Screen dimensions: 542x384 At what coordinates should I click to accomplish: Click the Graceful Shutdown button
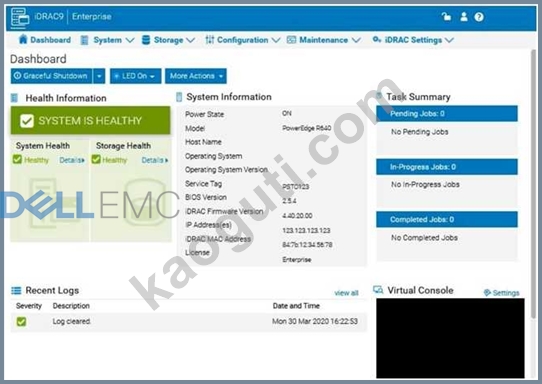pyautogui.click(x=52, y=76)
